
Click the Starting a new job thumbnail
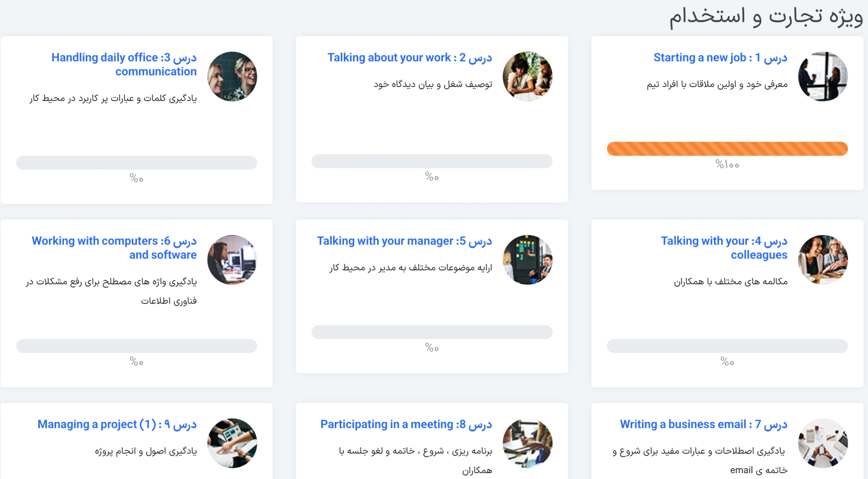click(823, 76)
